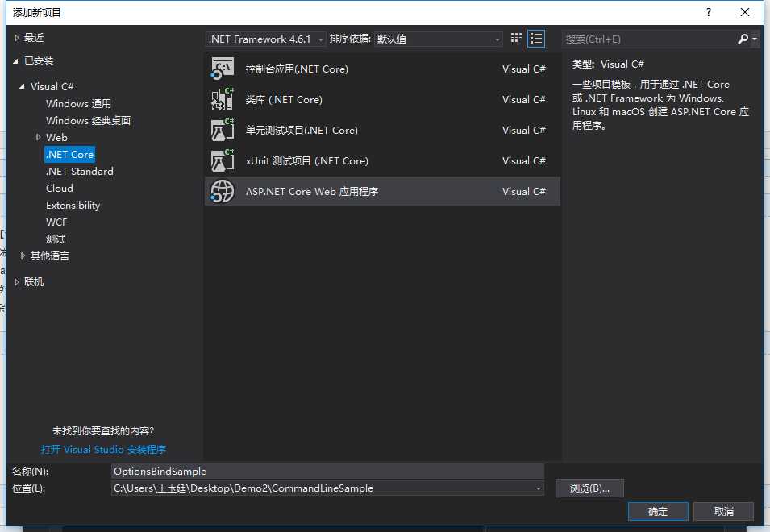770x532 pixels.
Task: Select the WCF category
Action: pyautogui.click(x=56, y=222)
